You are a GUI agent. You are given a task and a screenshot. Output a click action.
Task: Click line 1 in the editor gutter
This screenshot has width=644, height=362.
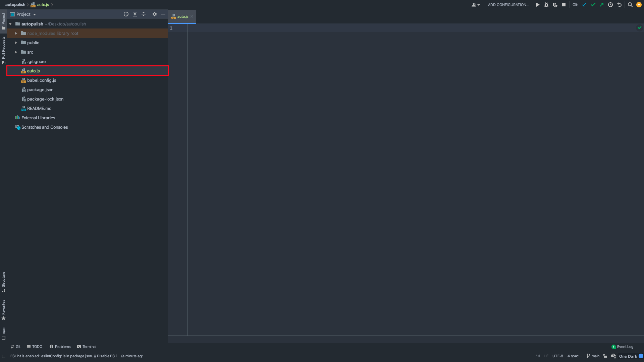coord(171,28)
